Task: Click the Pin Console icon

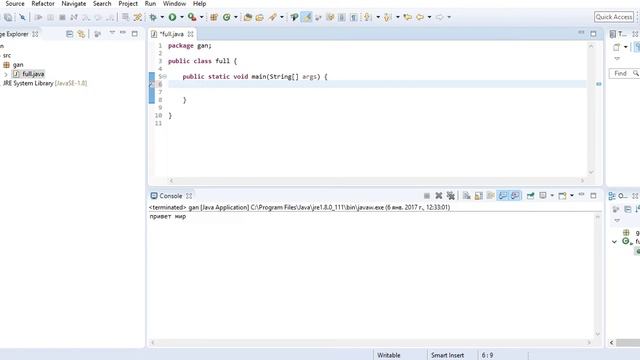Action: pyautogui.click(x=530, y=196)
